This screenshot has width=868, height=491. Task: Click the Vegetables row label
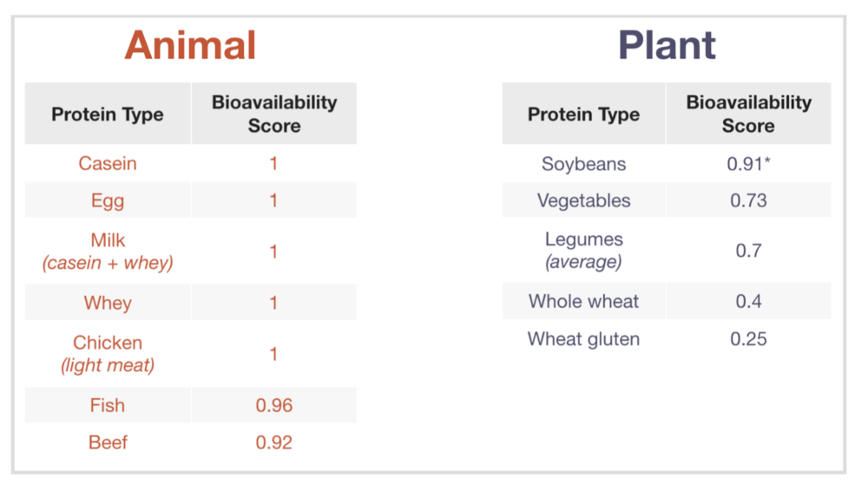pos(583,200)
